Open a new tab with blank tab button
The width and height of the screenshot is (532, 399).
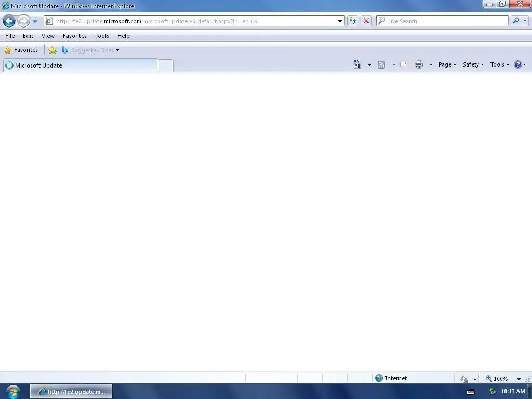166,65
